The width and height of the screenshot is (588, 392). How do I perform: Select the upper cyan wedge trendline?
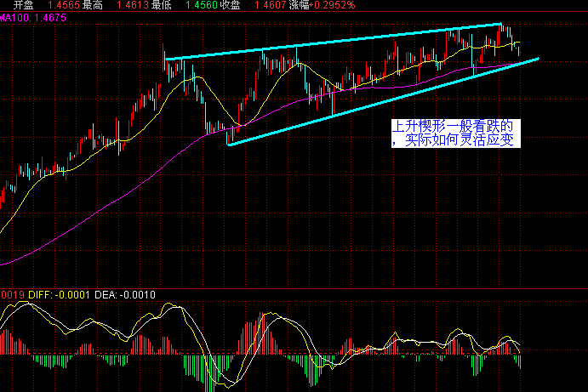[333, 41]
